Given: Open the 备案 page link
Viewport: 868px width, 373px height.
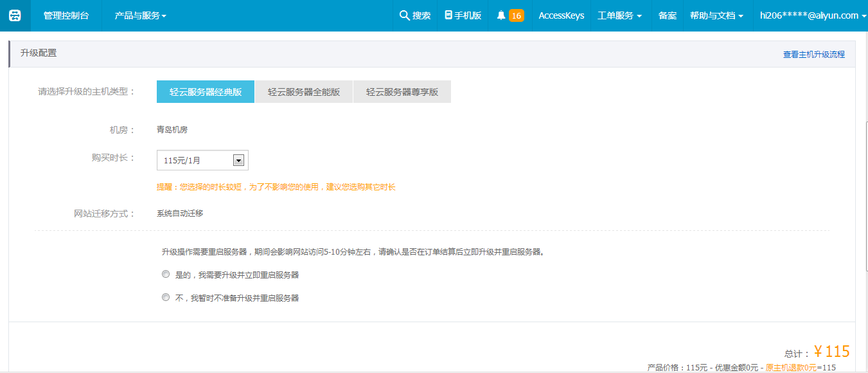Looking at the screenshot, I should point(668,15).
